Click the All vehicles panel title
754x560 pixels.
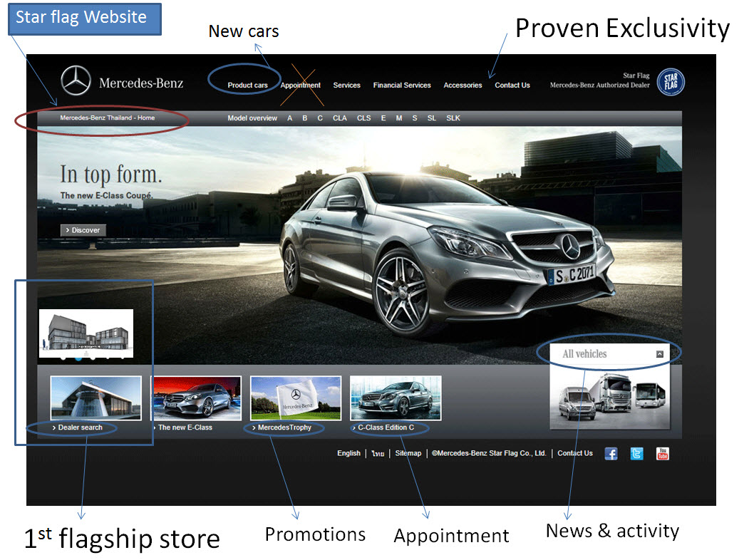click(584, 354)
